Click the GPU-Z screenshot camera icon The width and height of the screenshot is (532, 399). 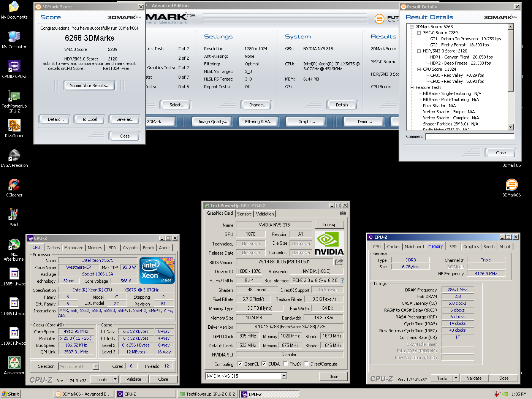point(342,213)
